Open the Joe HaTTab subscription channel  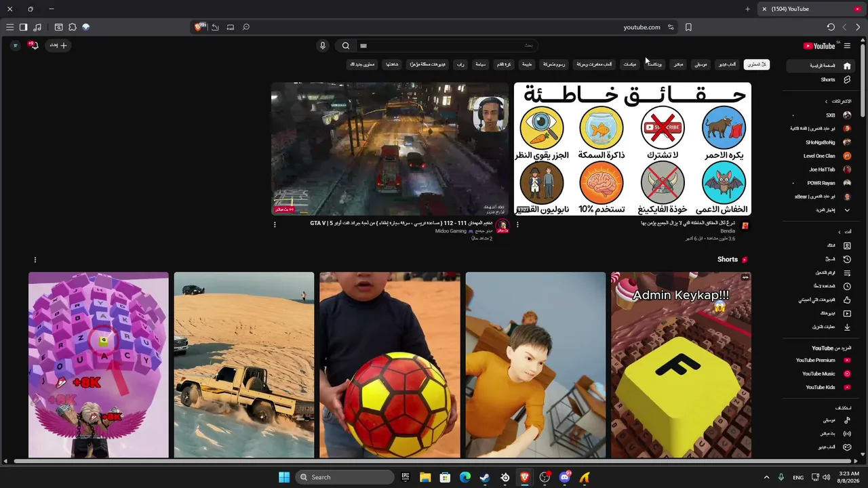click(x=822, y=169)
